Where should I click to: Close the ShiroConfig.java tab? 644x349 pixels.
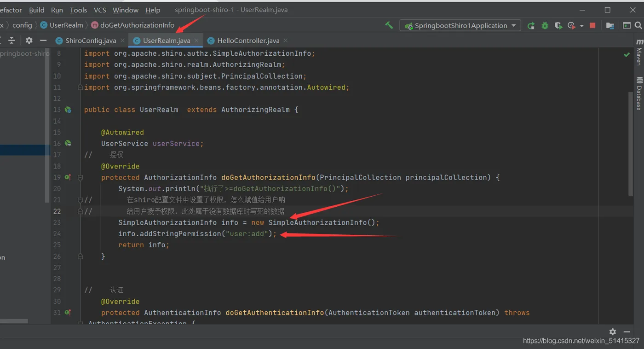(x=122, y=41)
